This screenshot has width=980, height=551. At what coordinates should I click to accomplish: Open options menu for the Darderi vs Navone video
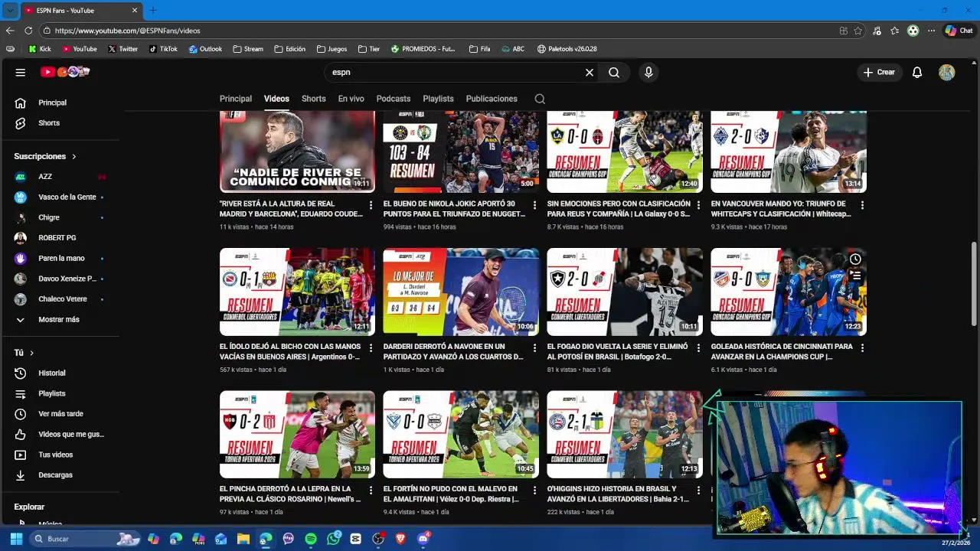(x=534, y=347)
